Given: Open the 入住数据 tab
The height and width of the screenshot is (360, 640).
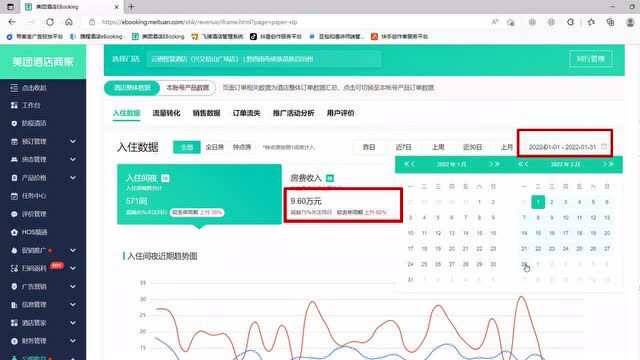Looking at the screenshot, I should pos(127,113).
